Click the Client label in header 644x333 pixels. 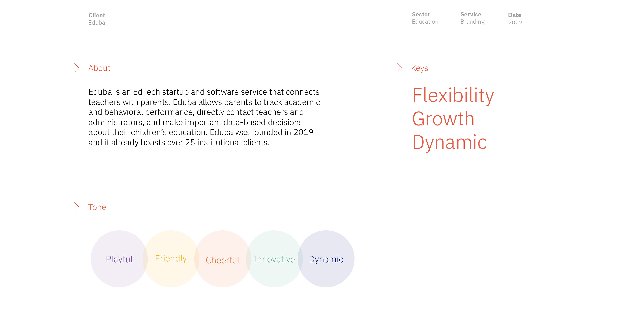click(x=97, y=15)
